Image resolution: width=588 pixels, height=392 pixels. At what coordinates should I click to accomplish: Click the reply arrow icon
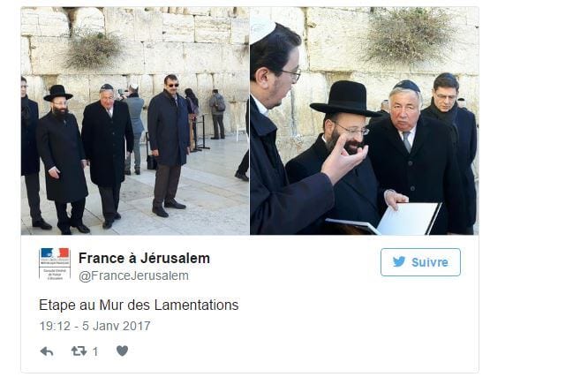click(47, 351)
